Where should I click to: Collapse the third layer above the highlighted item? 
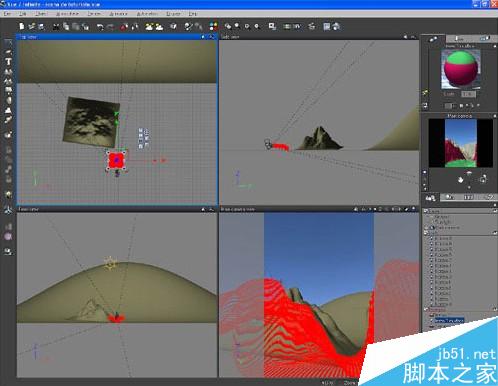[x=426, y=309]
